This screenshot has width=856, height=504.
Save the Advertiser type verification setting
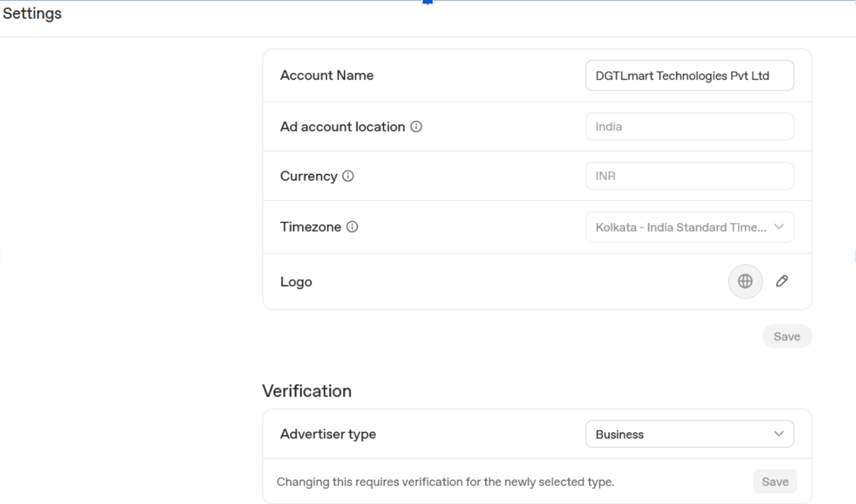click(x=775, y=482)
